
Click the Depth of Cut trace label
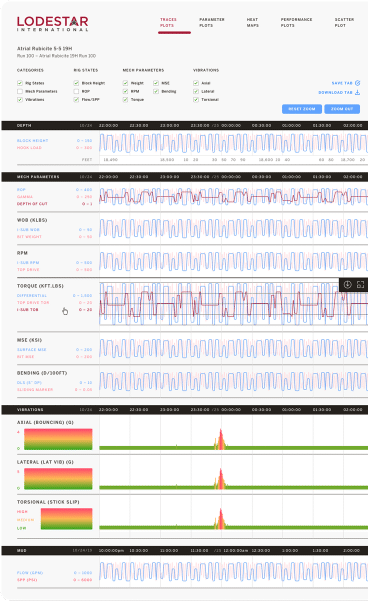pos(32,204)
